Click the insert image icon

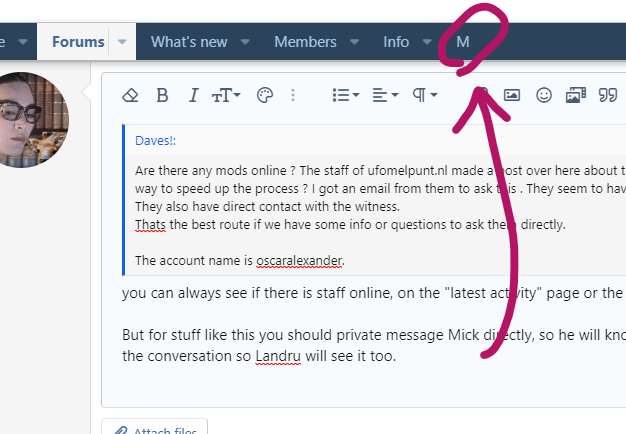pos(512,95)
